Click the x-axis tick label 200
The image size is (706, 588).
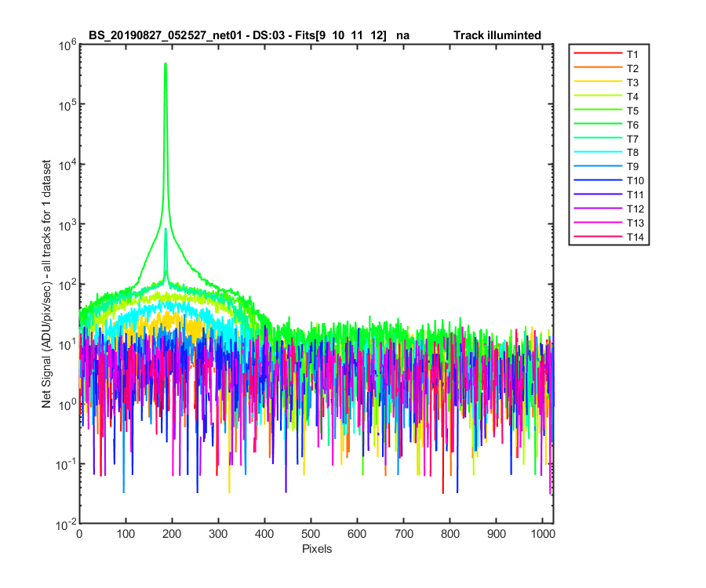(172, 534)
